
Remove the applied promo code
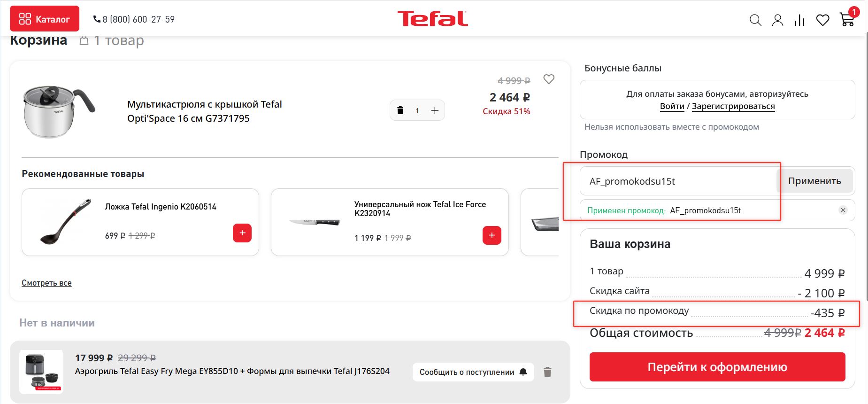pyautogui.click(x=843, y=210)
